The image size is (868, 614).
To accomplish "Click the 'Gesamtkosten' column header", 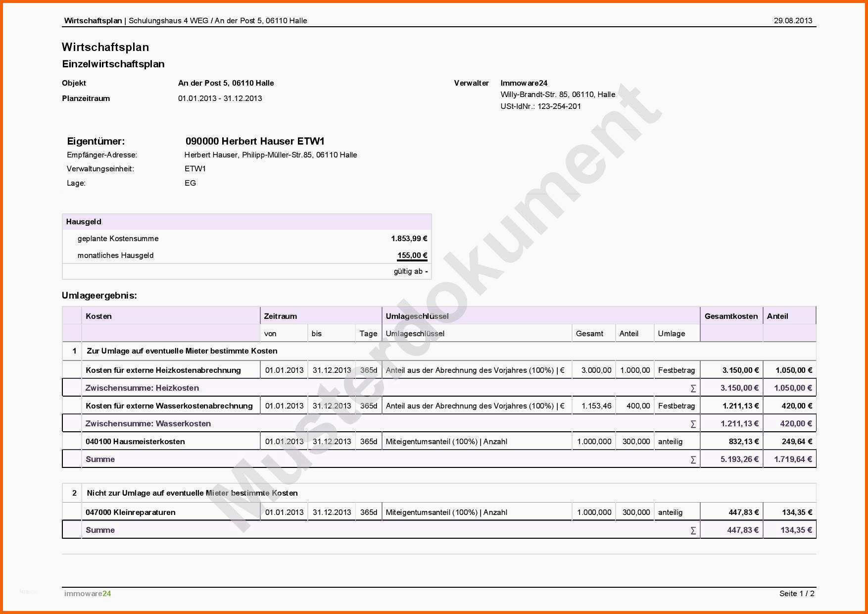I will point(731,316).
